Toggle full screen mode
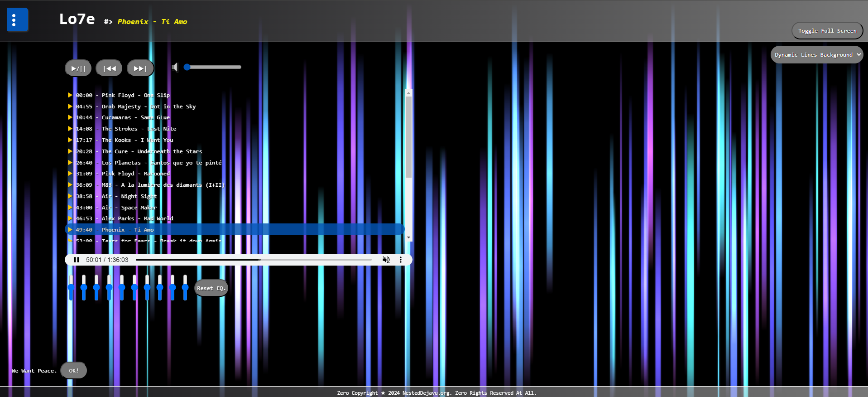Viewport: 868px width, 397px height. [827, 31]
